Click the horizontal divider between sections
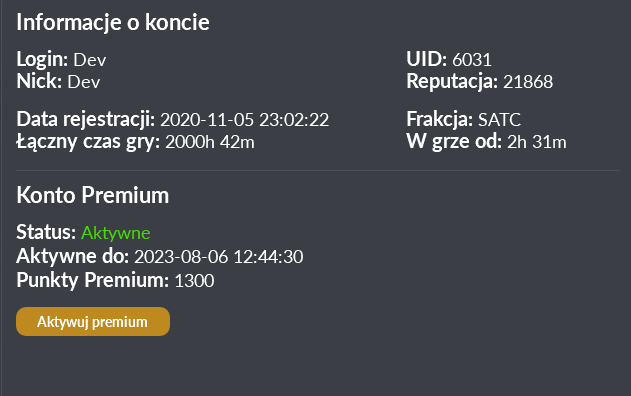The height and width of the screenshot is (396, 631). [x=318, y=171]
